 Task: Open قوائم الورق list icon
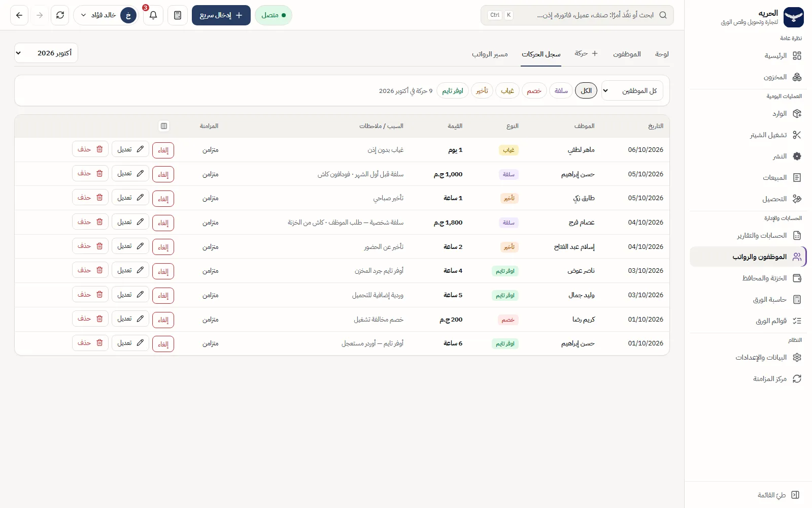797,321
